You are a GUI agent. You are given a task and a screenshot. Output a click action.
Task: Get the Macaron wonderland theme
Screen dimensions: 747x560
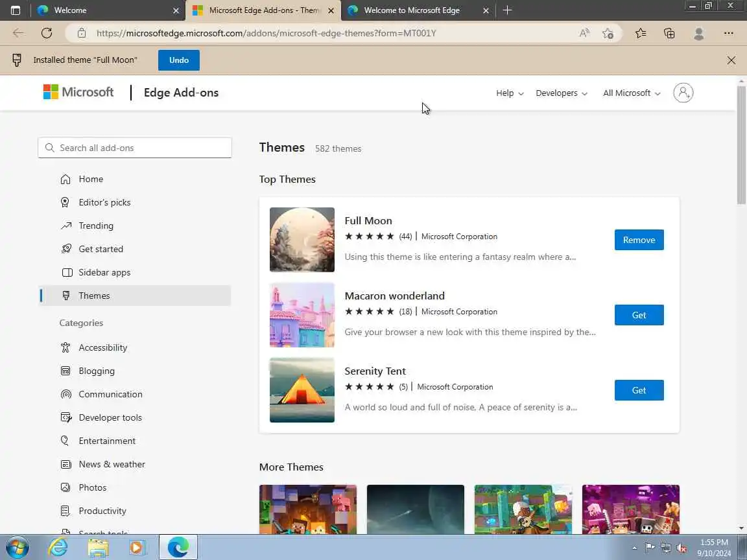pyautogui.click(x=639, y=315)
